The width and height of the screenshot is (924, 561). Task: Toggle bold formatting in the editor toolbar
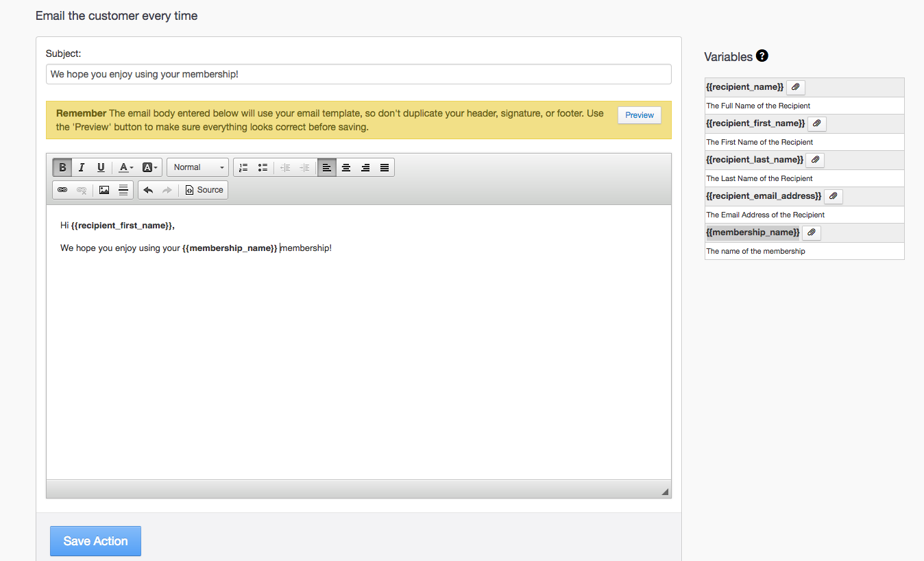[x=62, y=167]
